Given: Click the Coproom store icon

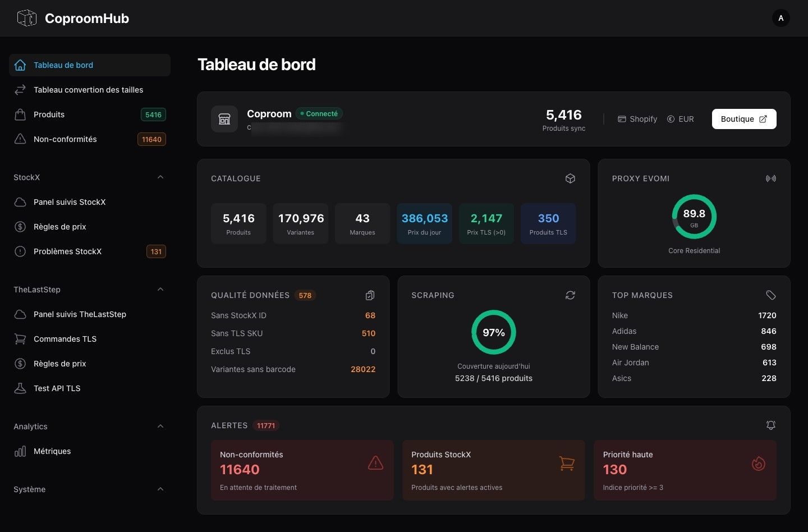Looking at the screenshot, I should click(224, 119).
